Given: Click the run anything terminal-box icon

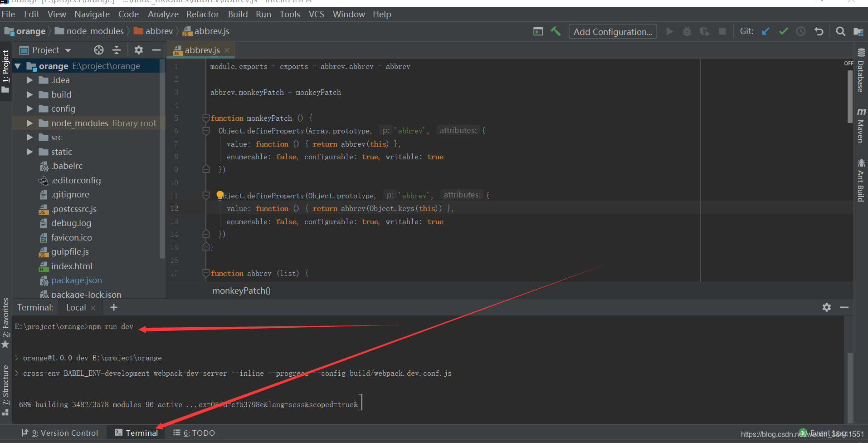Looking at the screenshot, I should click(x=538, y=31).
